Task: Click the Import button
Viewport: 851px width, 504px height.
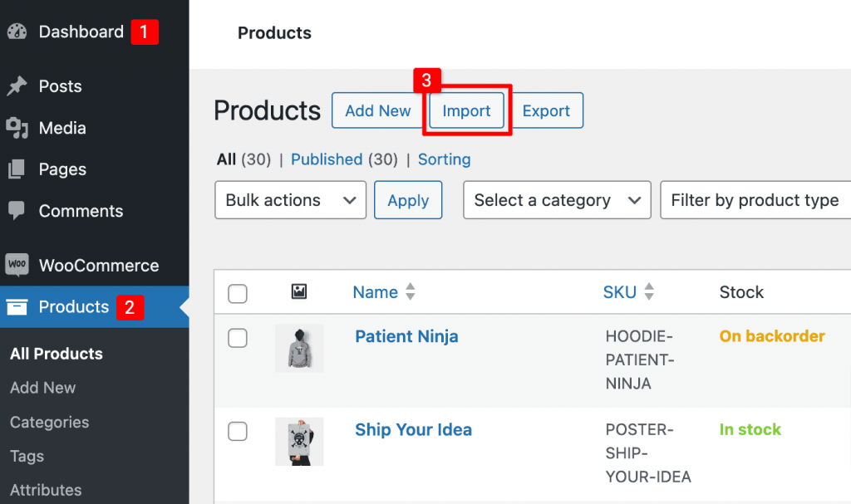Action: pos(465,110)
